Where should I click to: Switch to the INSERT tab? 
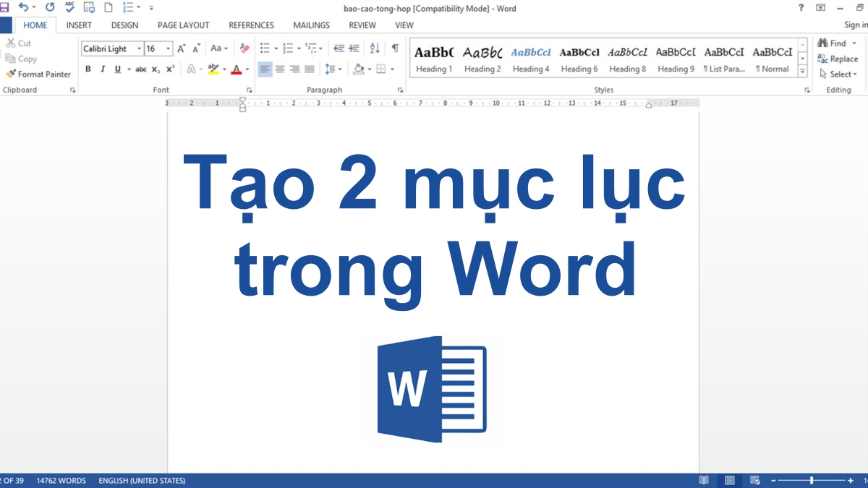tap(79, 25)
